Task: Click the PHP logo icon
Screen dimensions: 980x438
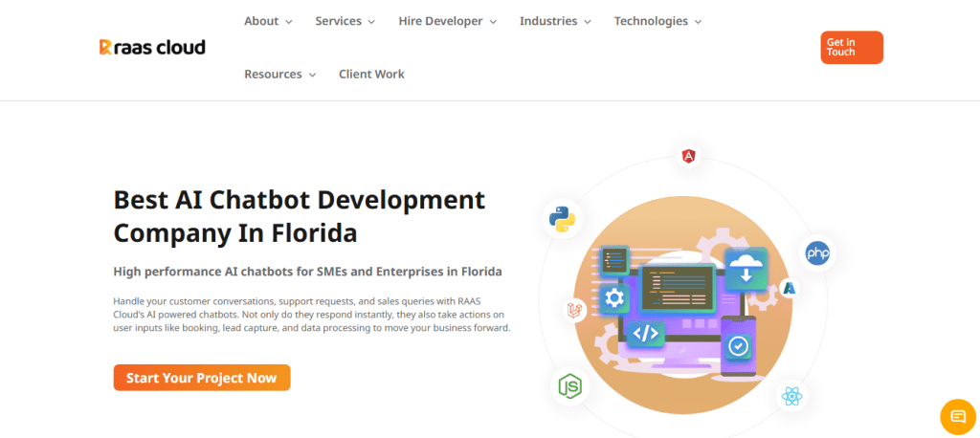Action: (x=817, y=253)
